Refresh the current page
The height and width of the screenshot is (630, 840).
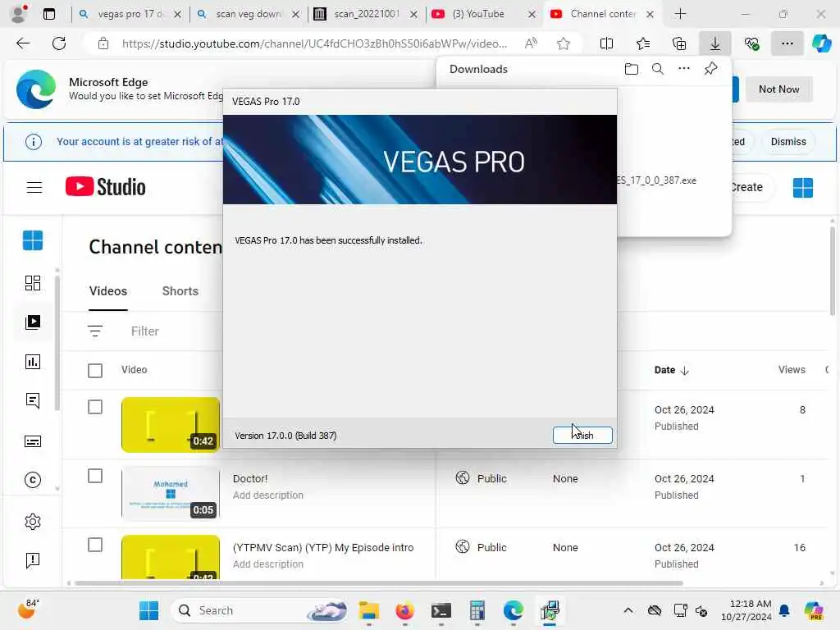tap(59, 43)
